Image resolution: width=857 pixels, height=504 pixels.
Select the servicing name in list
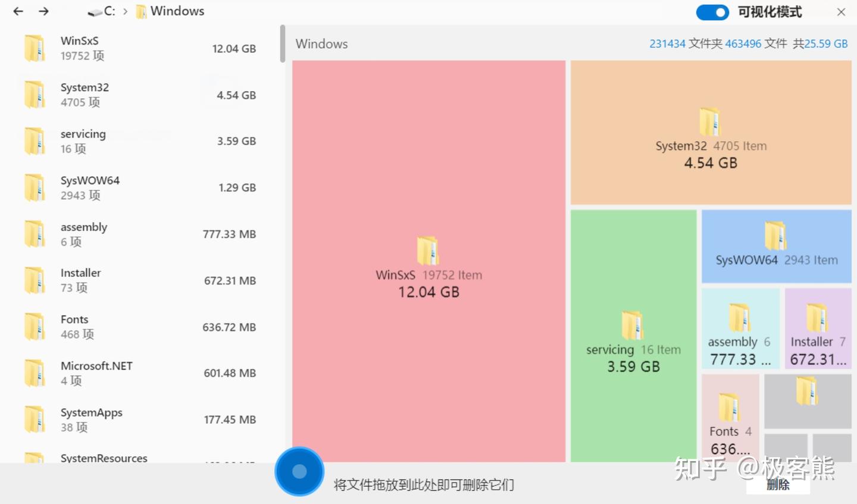[x=83, y=134]
